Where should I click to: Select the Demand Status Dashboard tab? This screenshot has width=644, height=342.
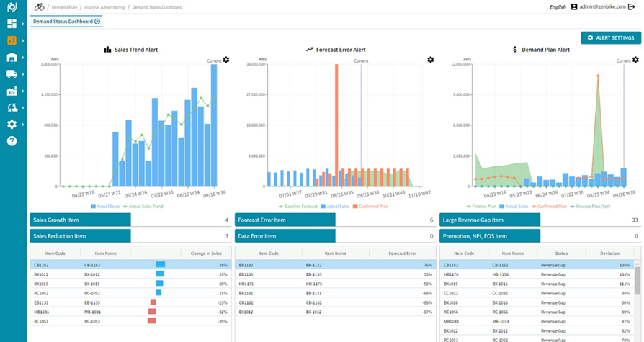point(62,22)
